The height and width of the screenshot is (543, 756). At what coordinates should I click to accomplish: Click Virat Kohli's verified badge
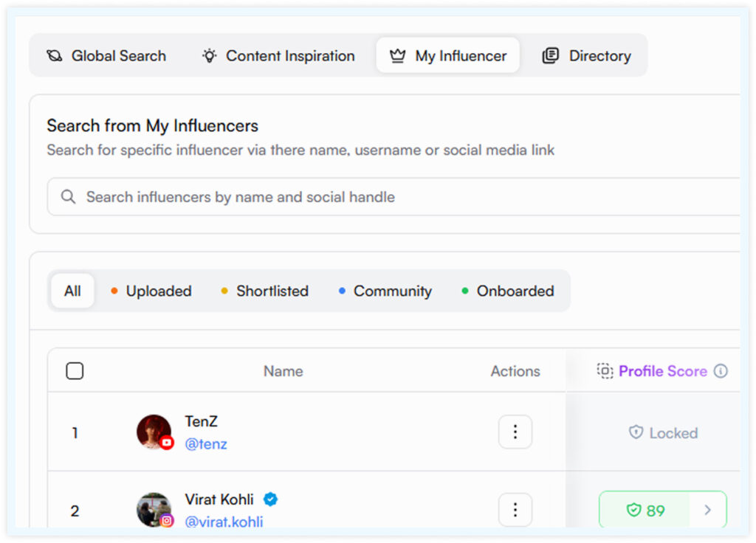(270, 499)
